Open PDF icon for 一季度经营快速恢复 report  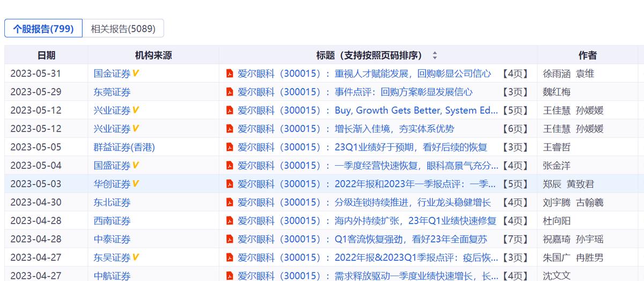(x=230, y=165)
